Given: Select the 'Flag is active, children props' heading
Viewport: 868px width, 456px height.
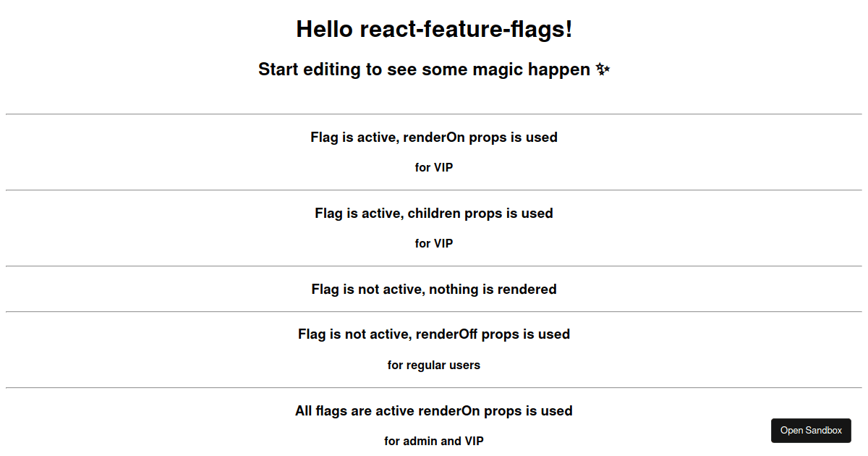Looking at the screenshot, I should [x=434, y=213].
